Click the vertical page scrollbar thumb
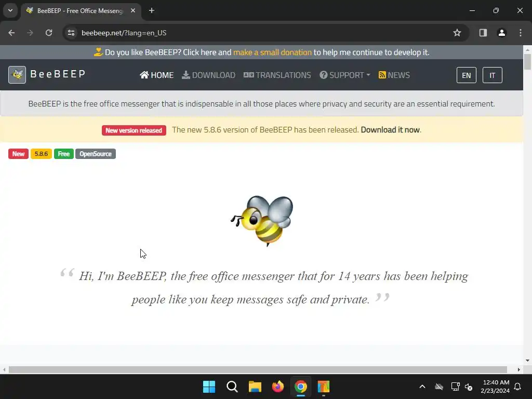 (528, 62)
